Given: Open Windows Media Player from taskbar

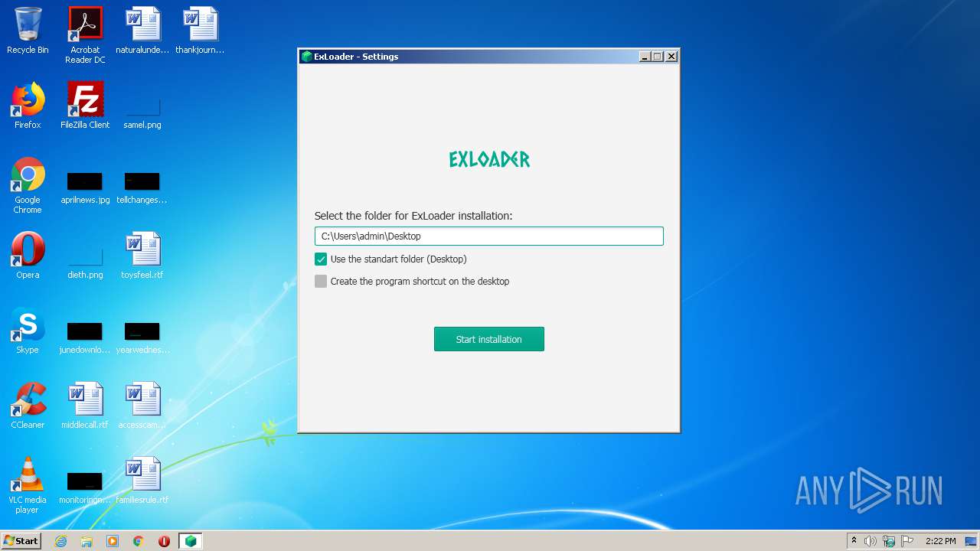Looking at the screenshot, I should 113,541.
